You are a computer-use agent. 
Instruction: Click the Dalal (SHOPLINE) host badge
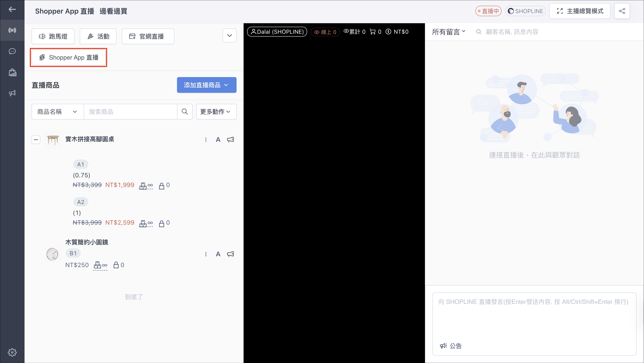(277, 32)
